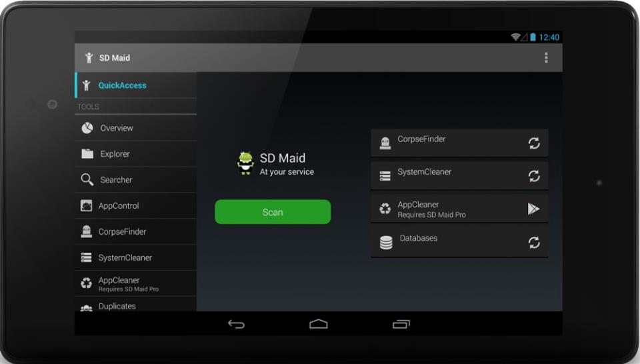Refresh the SystemCleaner card

click(534, 176)
